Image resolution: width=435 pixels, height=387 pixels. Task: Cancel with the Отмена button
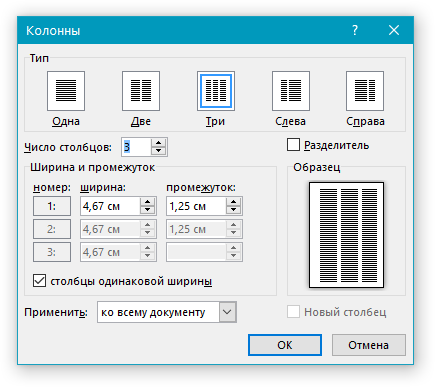click(x=369, y=345)
